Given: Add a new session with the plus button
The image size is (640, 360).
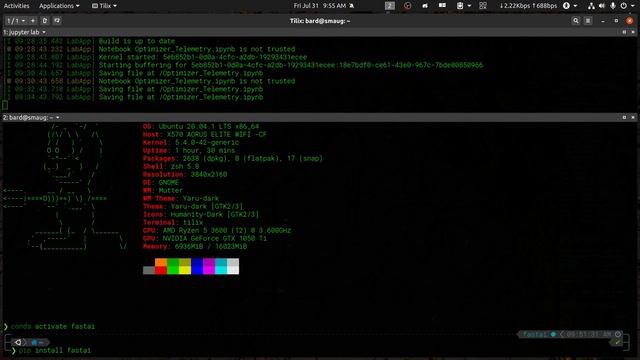Looking at the screenshot, I should (x=33, y=20).
